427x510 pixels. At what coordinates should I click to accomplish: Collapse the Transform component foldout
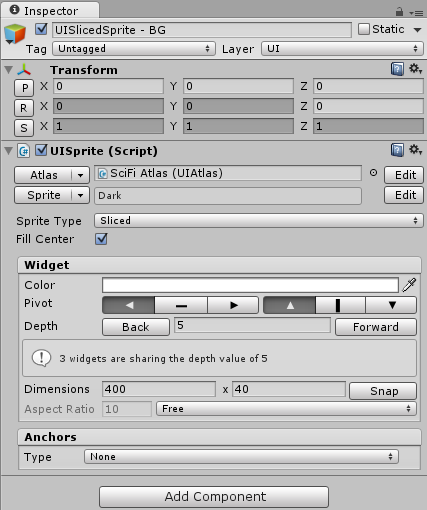click(9, 70)
